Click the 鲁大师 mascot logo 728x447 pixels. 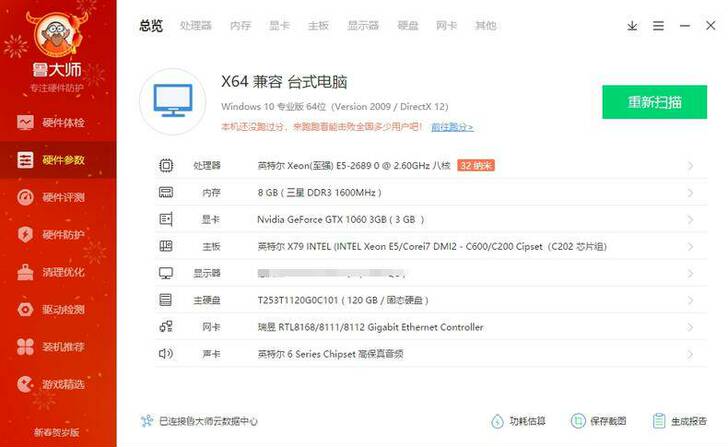click(x=57, y=35)
